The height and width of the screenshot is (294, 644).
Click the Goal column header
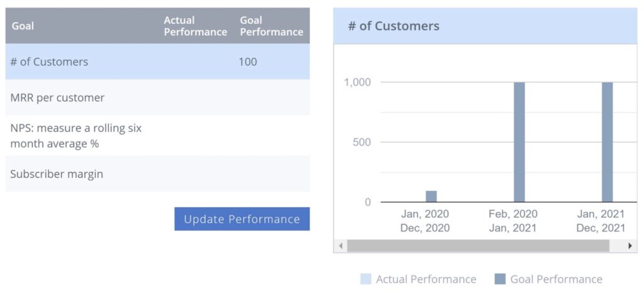coord(23,26)
